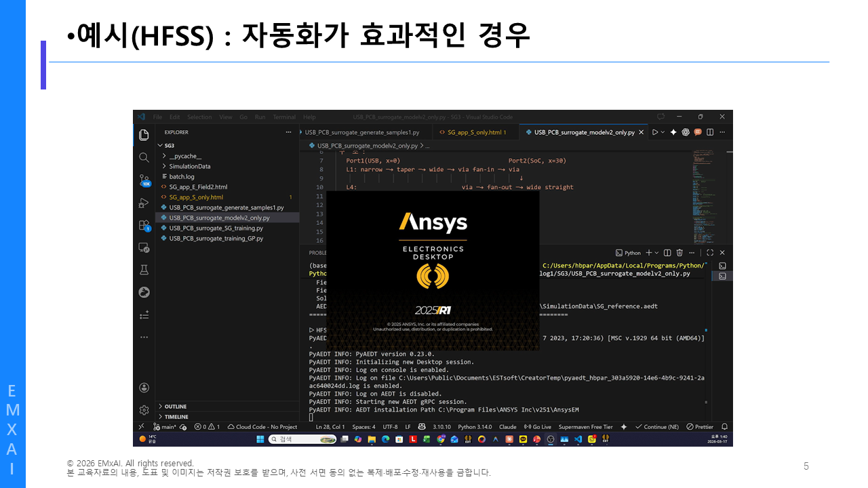The image size is (868, 488).
Task: Click Prettier in status bar
Action: 700,427
